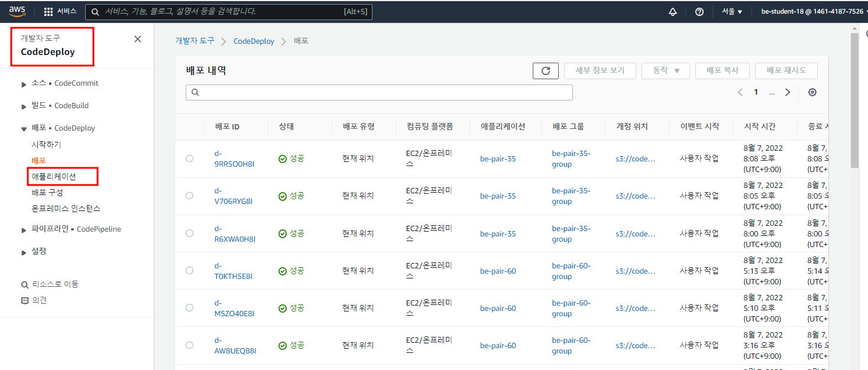Click the 애플리케이션 column header
The height and width of the screenshot is (370, 868).
pyautogui.click(x=503, y=126)
